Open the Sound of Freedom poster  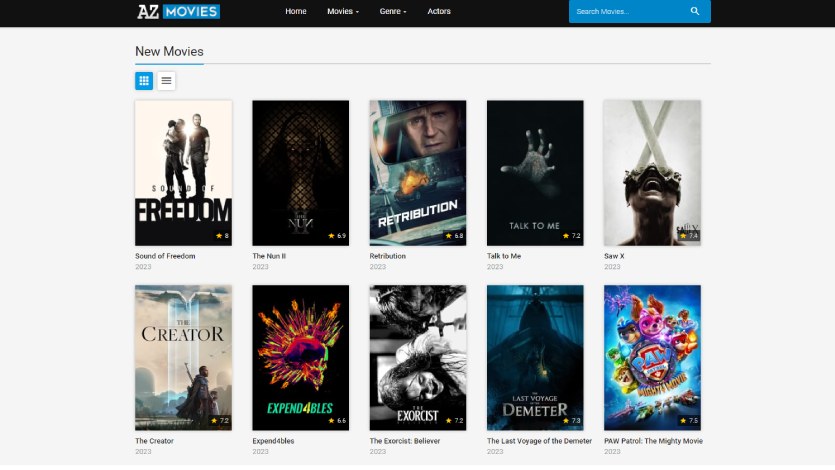[x=183, y=173]
